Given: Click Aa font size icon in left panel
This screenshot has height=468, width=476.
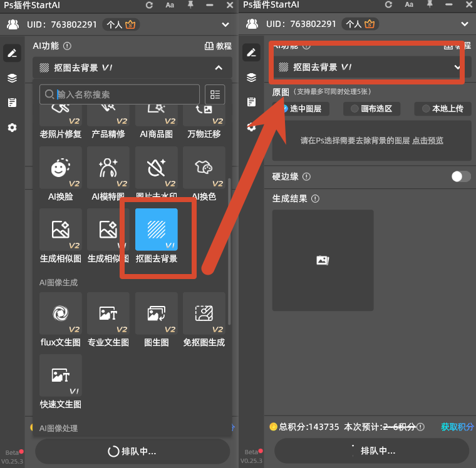Looking at the screenshot, I should (170, 5).
